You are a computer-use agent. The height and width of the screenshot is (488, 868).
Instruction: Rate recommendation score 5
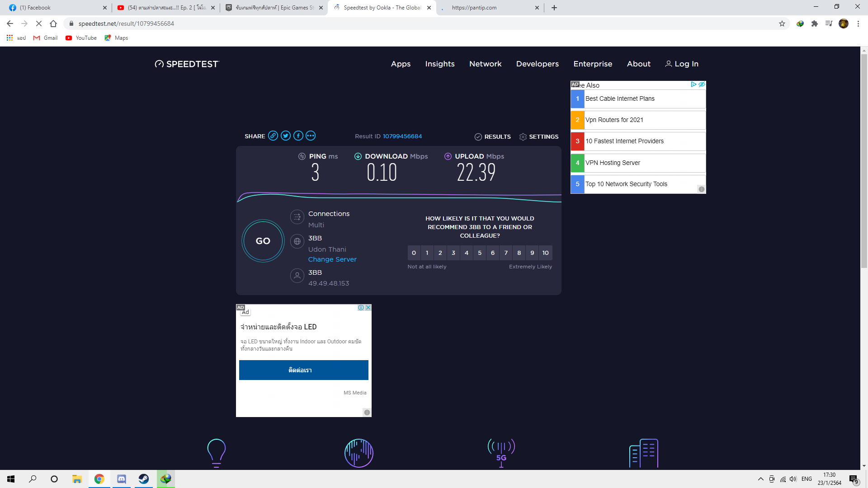[x=480, y=253]
